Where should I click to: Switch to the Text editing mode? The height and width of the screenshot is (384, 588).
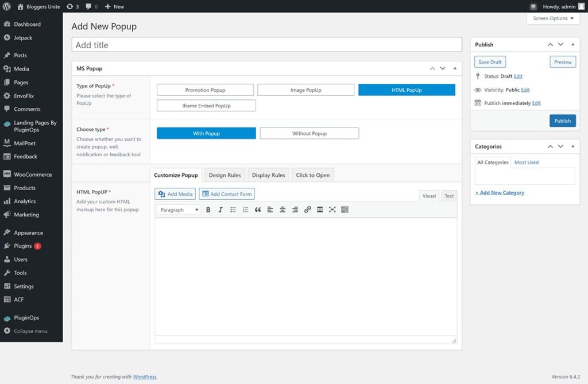coord(448,196)
